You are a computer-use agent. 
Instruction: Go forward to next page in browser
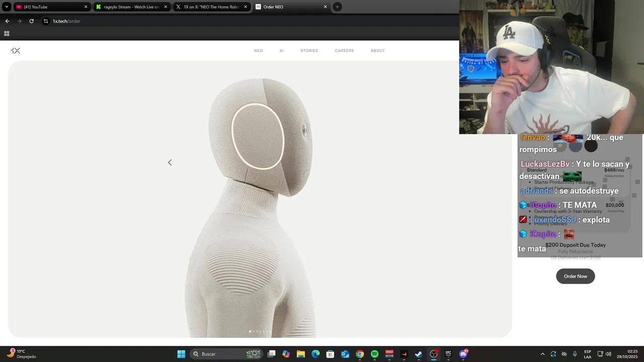[19, 21]
